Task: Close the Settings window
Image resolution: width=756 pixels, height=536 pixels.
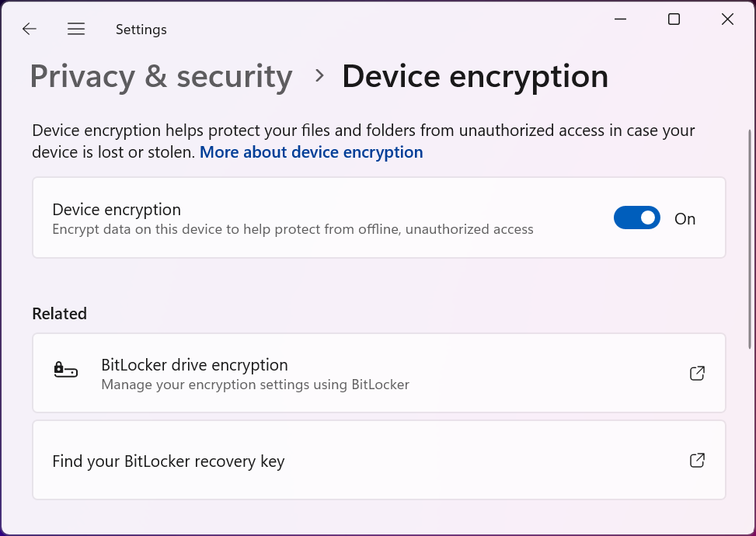Action: pos(727,19)
